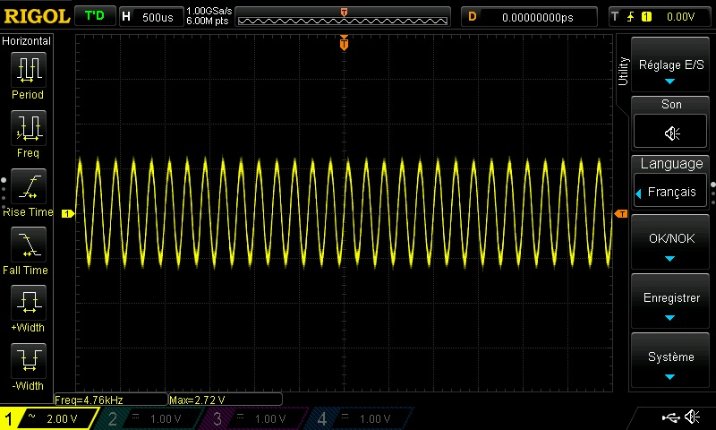
Task: Open the Système submenu
Action: click(x=670, y=361)
